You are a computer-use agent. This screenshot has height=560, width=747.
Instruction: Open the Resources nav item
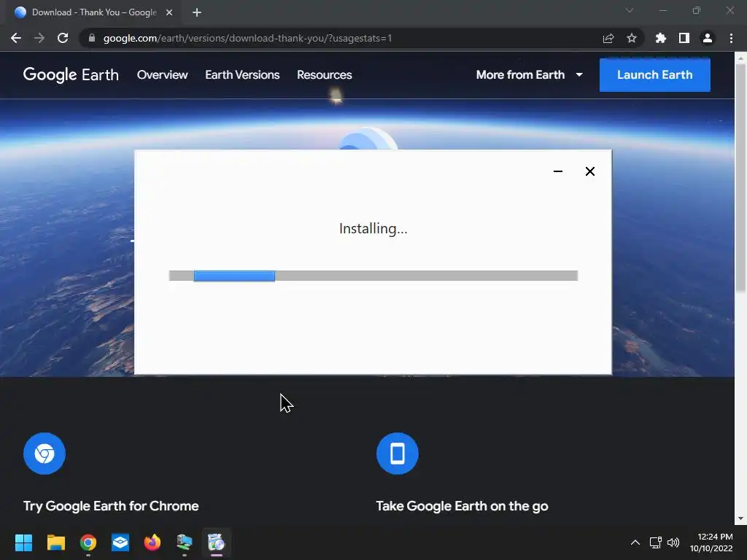325,75
